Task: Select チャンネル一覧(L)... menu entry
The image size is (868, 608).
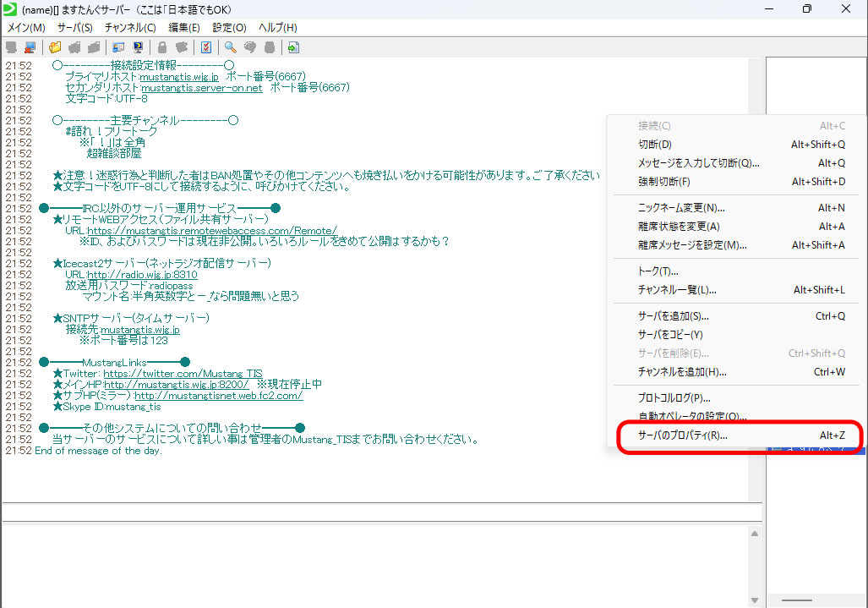Action: (x=677, y=290)
